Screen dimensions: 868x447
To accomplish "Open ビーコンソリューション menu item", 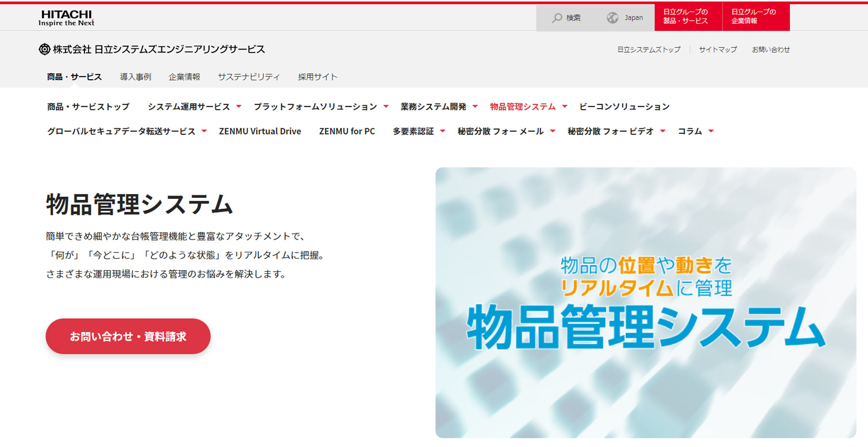I will tap(624, 107).
